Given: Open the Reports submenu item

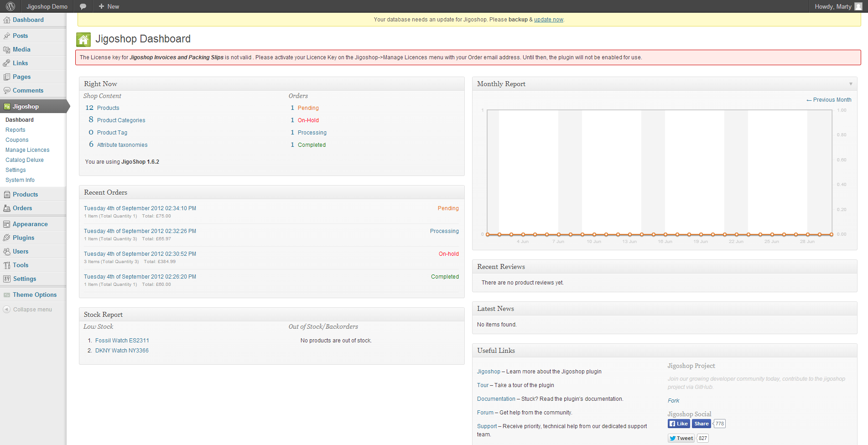Looking at the screenshot, I should [15, 130].
